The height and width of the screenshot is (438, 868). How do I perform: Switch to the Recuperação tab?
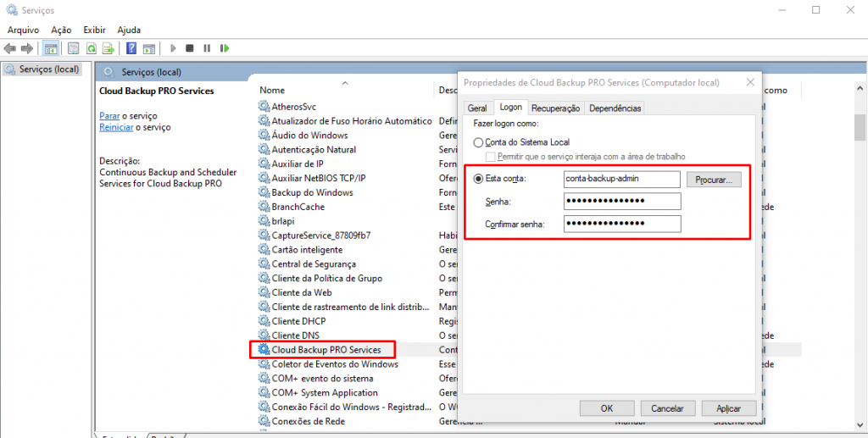pos(555,108)
